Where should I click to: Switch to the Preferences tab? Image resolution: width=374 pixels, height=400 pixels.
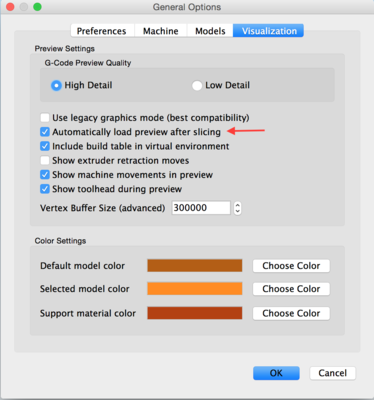(102, 31)
